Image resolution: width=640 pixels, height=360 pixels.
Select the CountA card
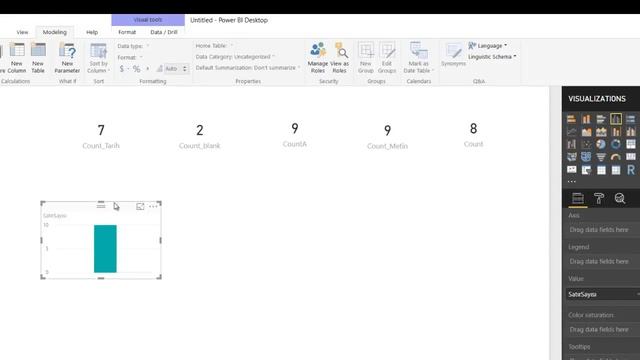tap(295, 135)
